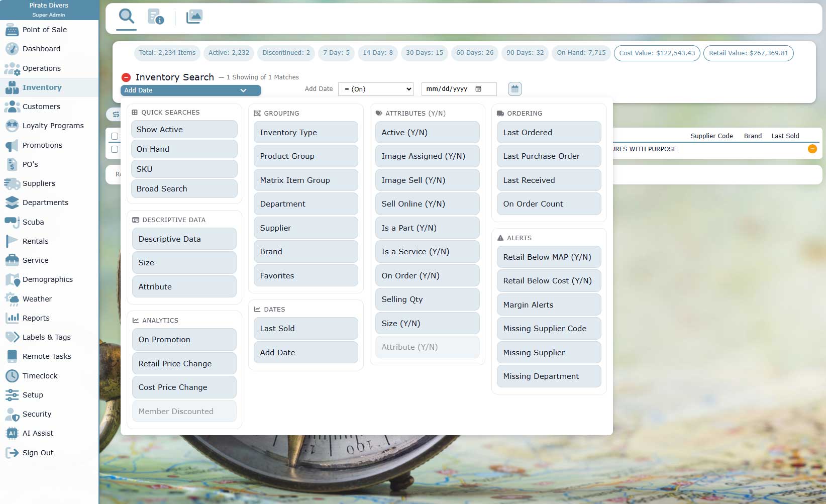Choose the Last Sold date search
The width and height of the screenshot is (826, 504).
pos(306,329)
